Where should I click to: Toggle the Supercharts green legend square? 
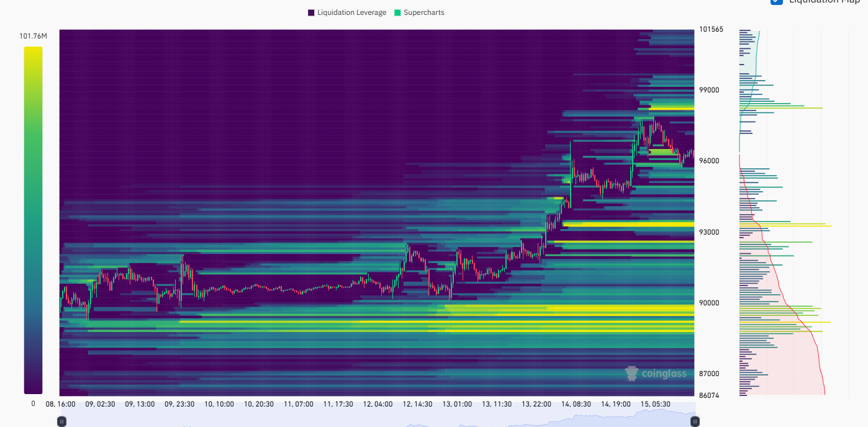tap(397, 12)
